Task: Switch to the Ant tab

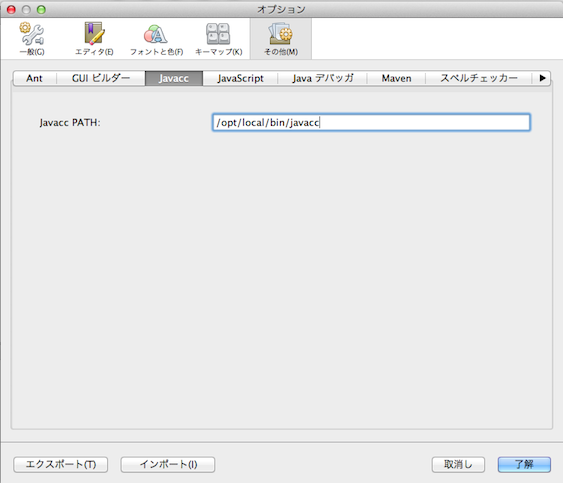Action: 34,78
